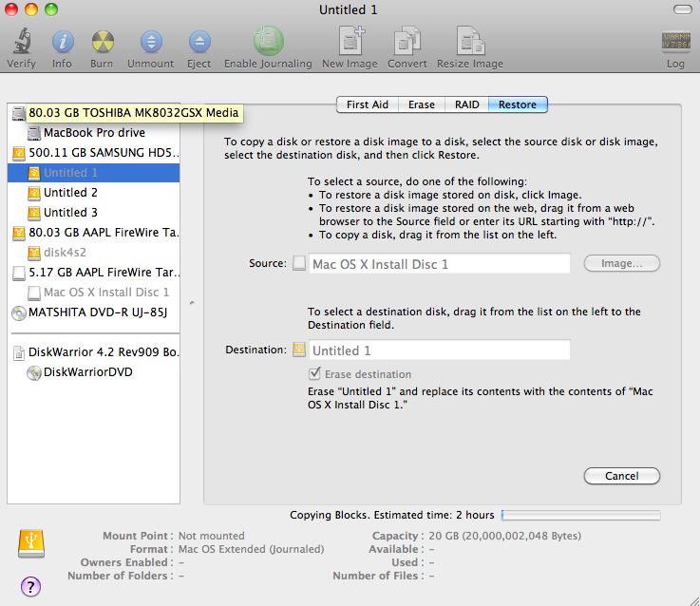Select Mac OS X Install Disc 1 in sidebar

[94, 292]
